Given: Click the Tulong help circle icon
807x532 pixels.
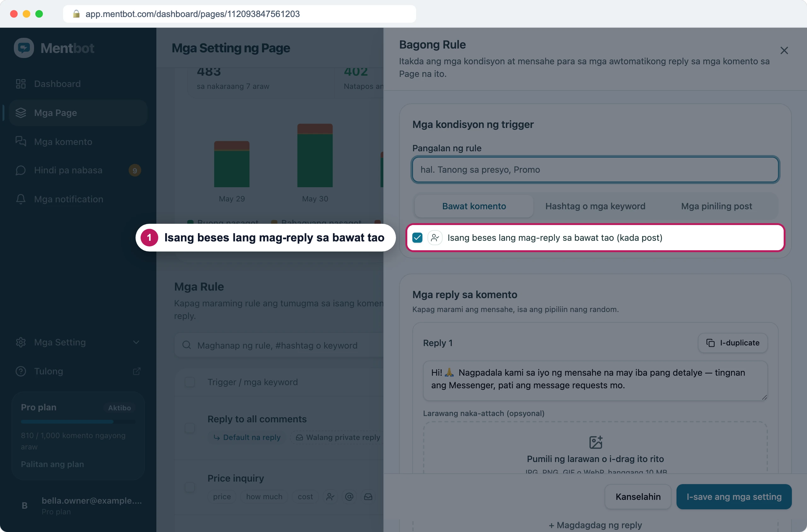Looking at the screenshot, I should tap(21, 371).
